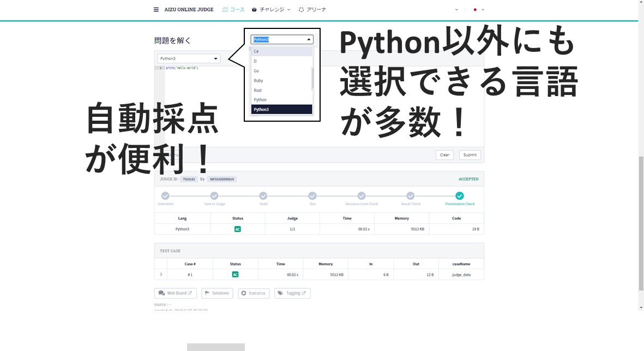Click the Resource Limit Check step circle
The height and width of the screenshot is (351, 644).
(362, 195)
